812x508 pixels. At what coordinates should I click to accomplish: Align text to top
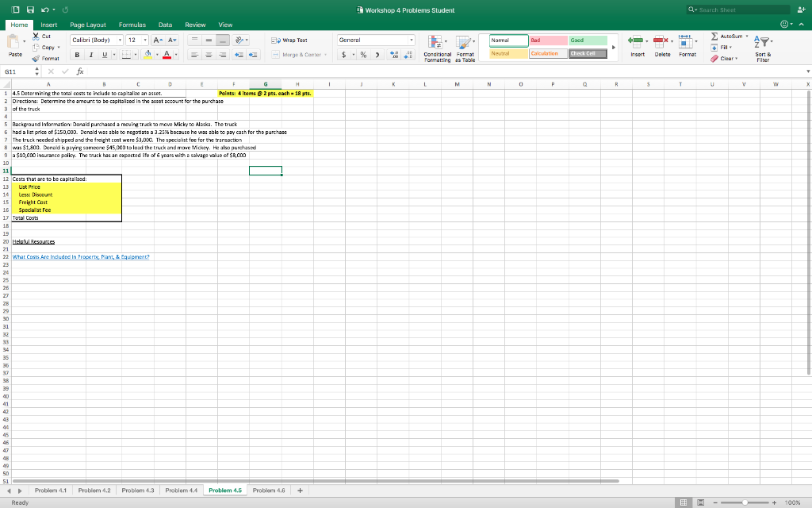click(194, 40)
